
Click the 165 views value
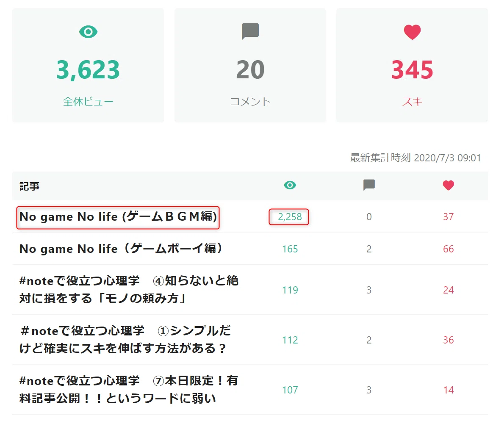[290, 249]
